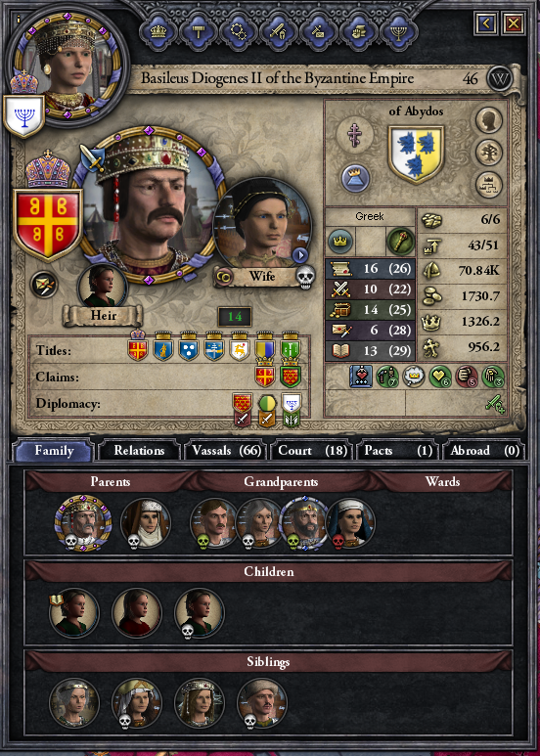Click the Byzantine Empire red shield

(47, 224)
